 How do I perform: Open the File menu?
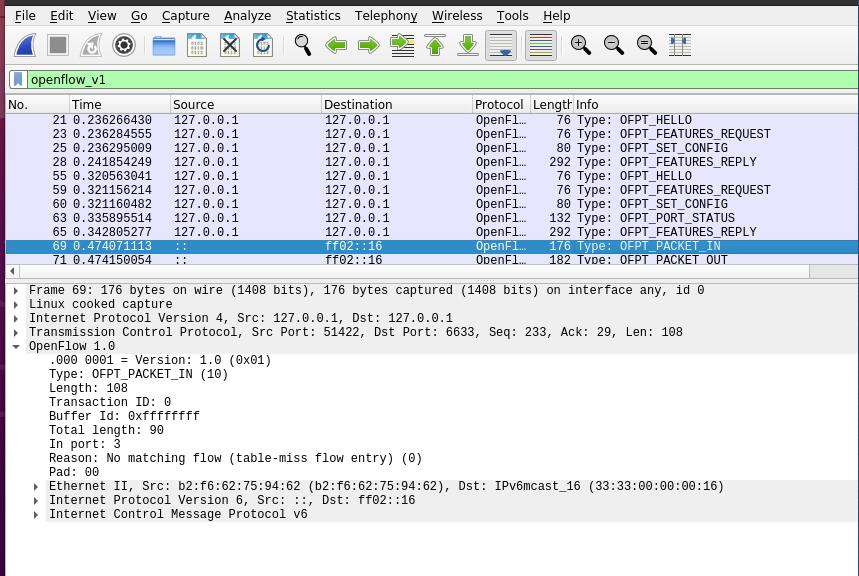25,16
